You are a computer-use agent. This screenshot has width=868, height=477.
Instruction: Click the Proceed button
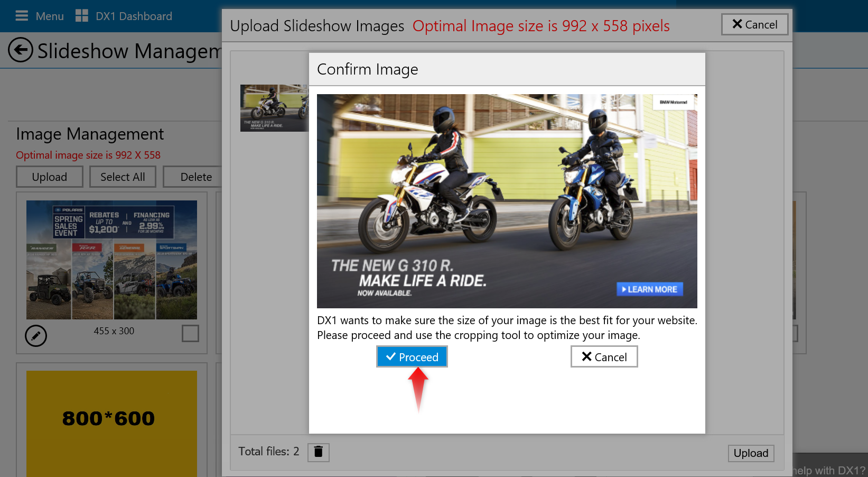point(412,357)
